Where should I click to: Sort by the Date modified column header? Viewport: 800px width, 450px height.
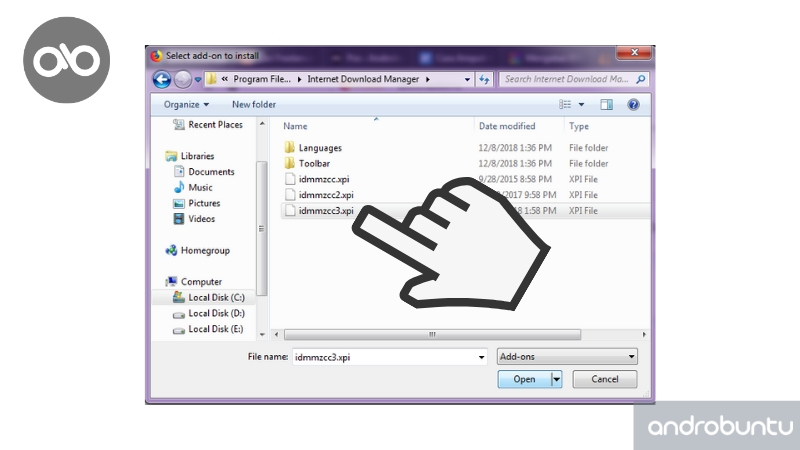(507, 126)
